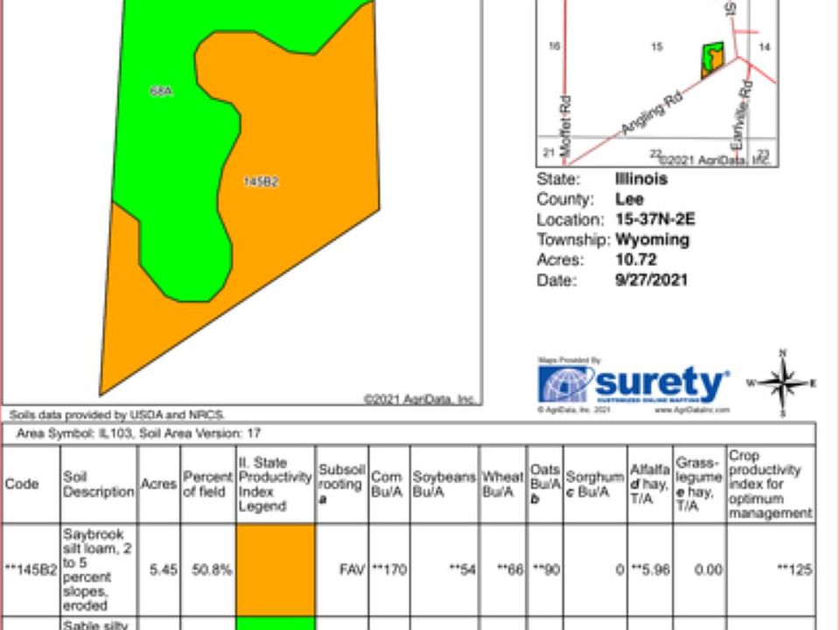Screen dimensions: 840x630
Task: Click the **145B2 code cell
Action: 31,570
